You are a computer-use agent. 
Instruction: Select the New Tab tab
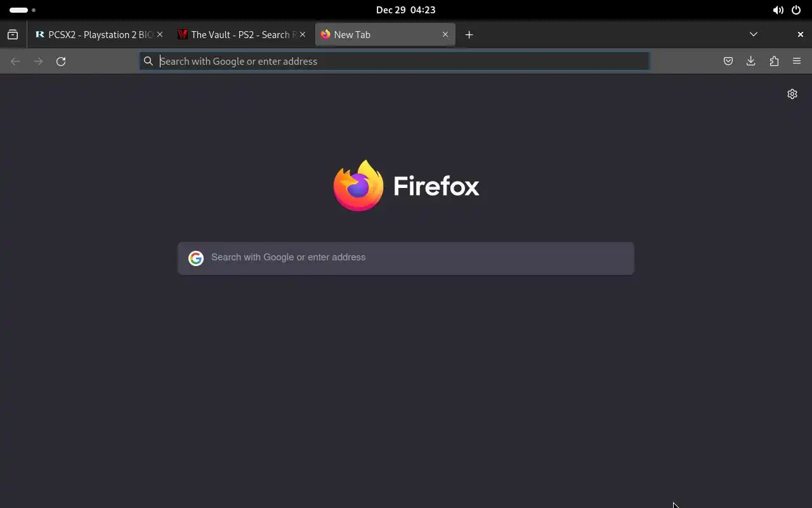385,35
